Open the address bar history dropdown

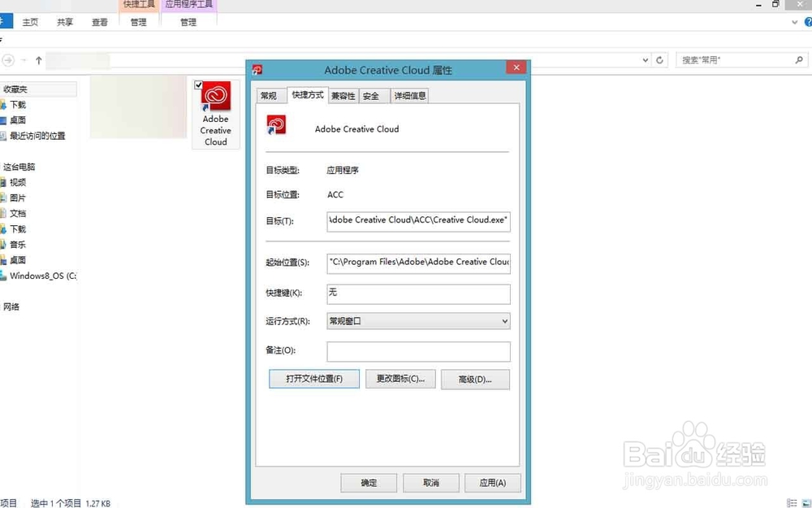646,60
